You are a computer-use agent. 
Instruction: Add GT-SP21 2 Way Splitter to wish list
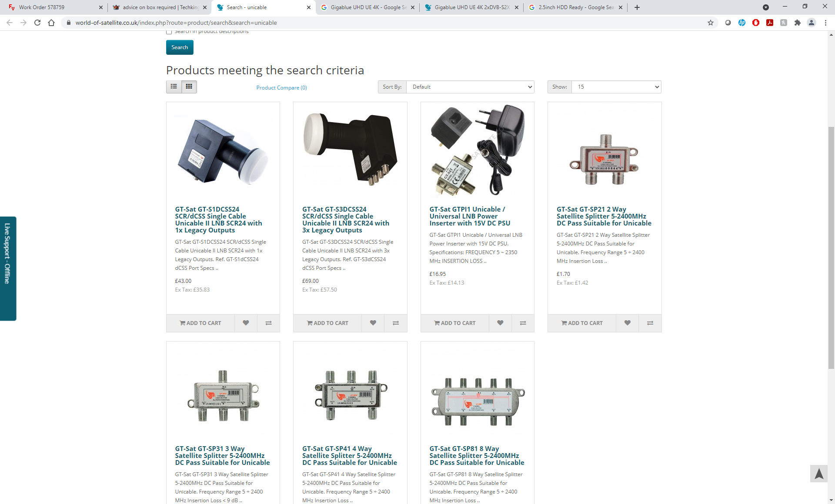(628, 323)
